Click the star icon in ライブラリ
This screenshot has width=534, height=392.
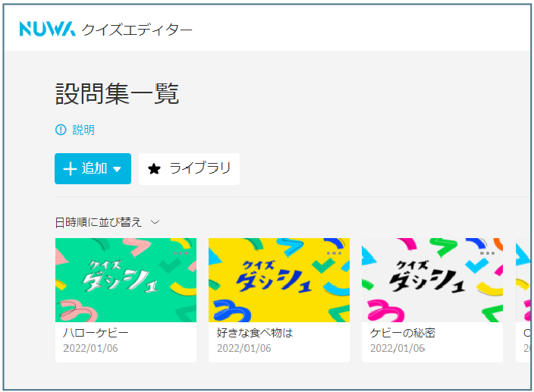click(x=154, y=169)
